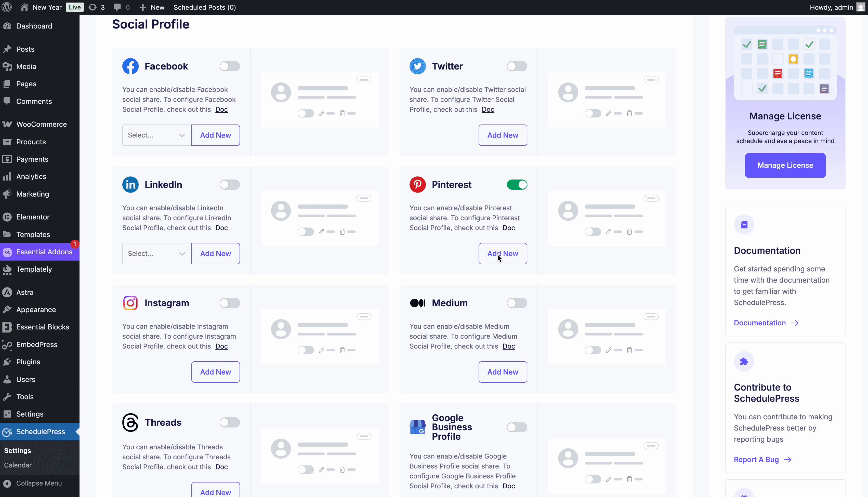Open the Calendar submenu under SchedulePress
Screen dimensions: 868x497
(18, 465)
